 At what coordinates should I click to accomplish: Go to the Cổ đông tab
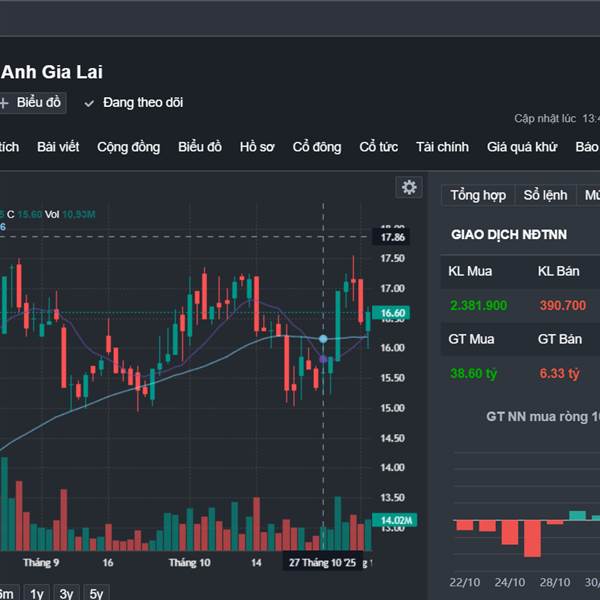coord(317,147)
